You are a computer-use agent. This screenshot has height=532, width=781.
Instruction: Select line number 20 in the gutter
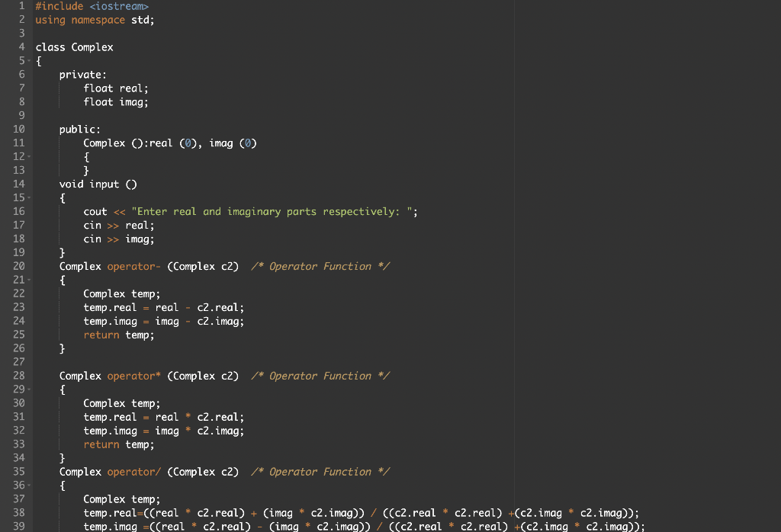coord(19,266)
